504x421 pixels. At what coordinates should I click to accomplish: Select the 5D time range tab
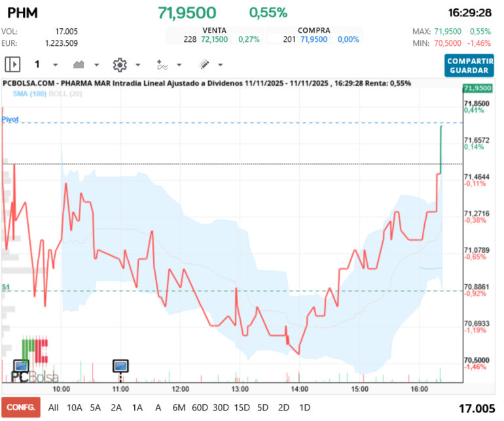click(262, 407)
